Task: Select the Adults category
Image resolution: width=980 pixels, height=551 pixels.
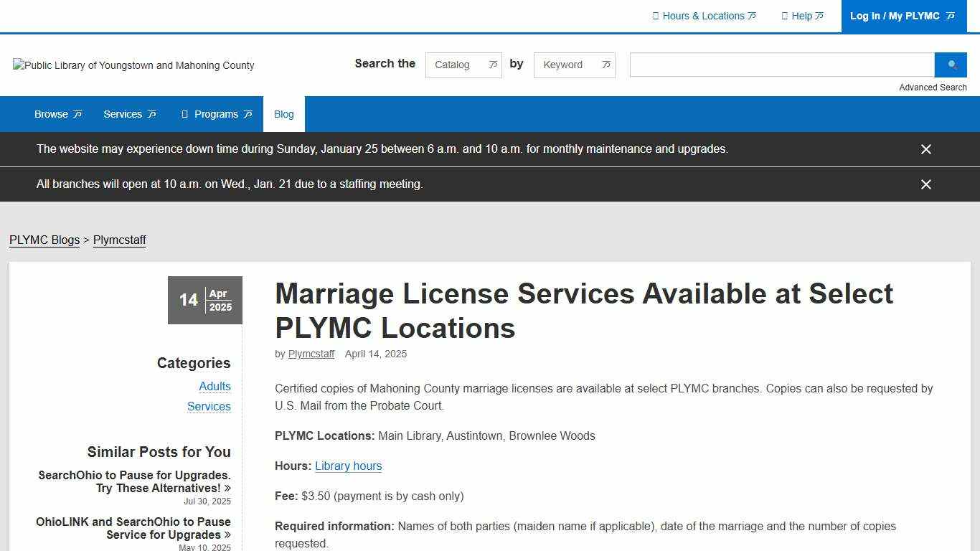Action: click(x=214, y=386)
